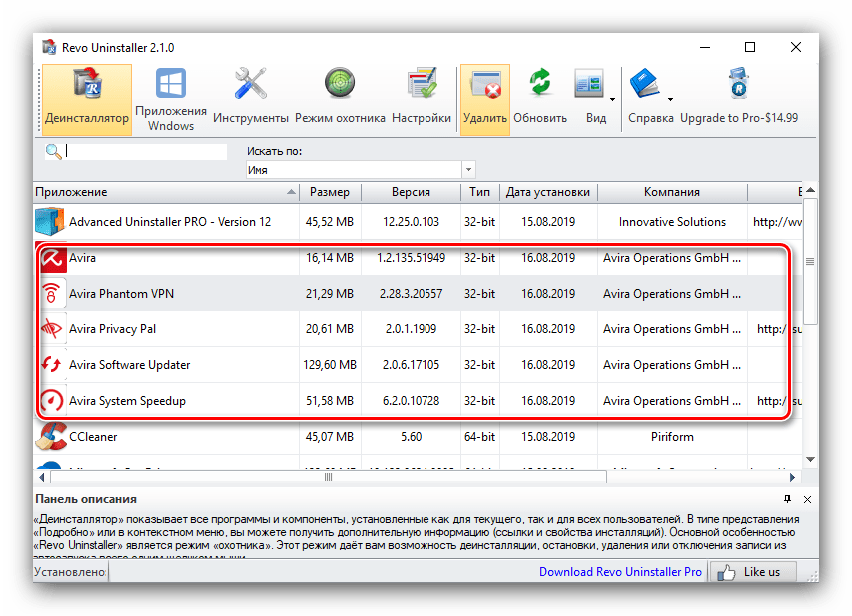This screenshot has width=852, height=616.
Task: Open Приложения Windows toolbar section
Action: coord(171,100)
